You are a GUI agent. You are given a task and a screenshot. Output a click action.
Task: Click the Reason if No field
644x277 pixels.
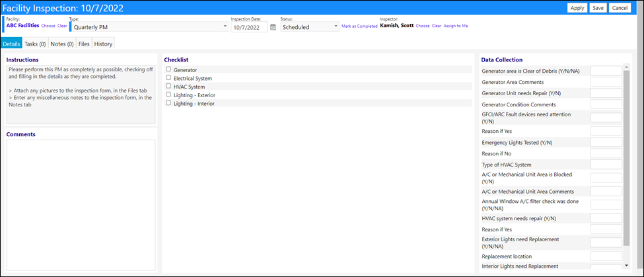coord(606,153)
